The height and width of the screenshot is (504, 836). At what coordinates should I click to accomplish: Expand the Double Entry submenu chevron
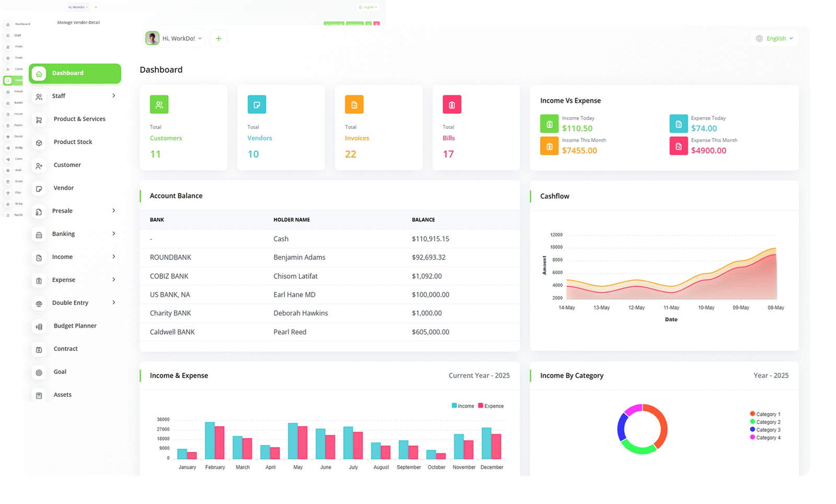(114, 303)
